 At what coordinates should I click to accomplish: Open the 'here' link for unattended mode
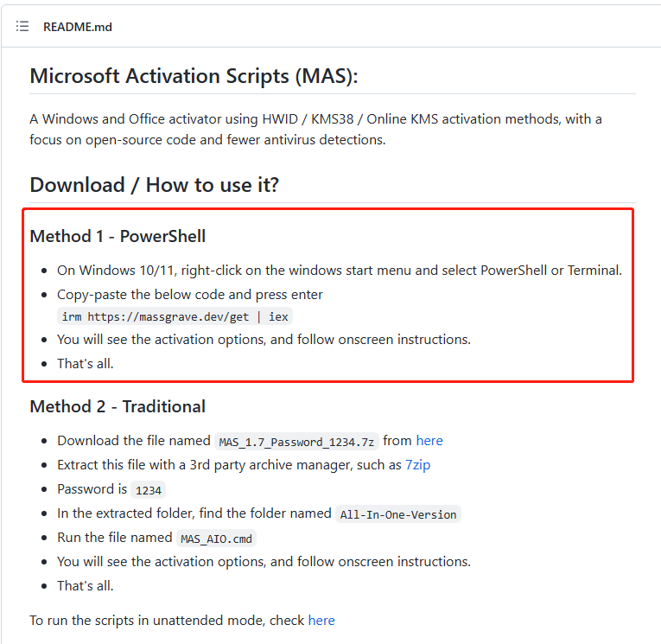click(x=321, y=621)
